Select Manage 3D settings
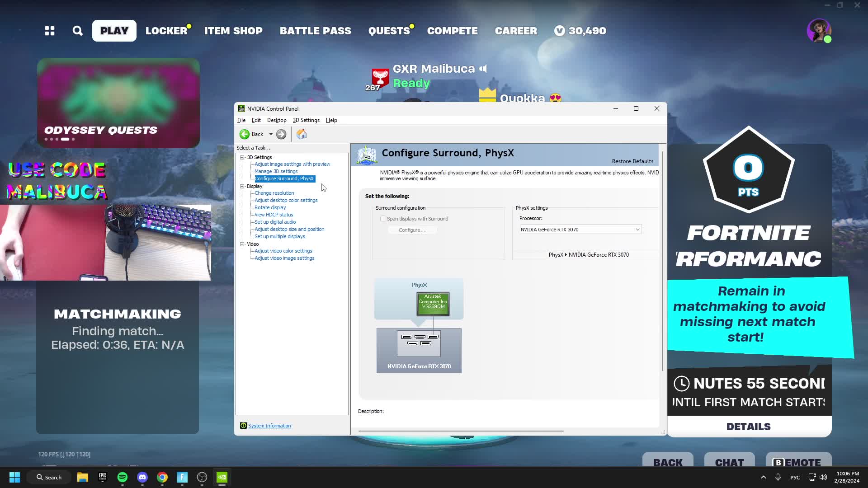 (x=276, y=171)
